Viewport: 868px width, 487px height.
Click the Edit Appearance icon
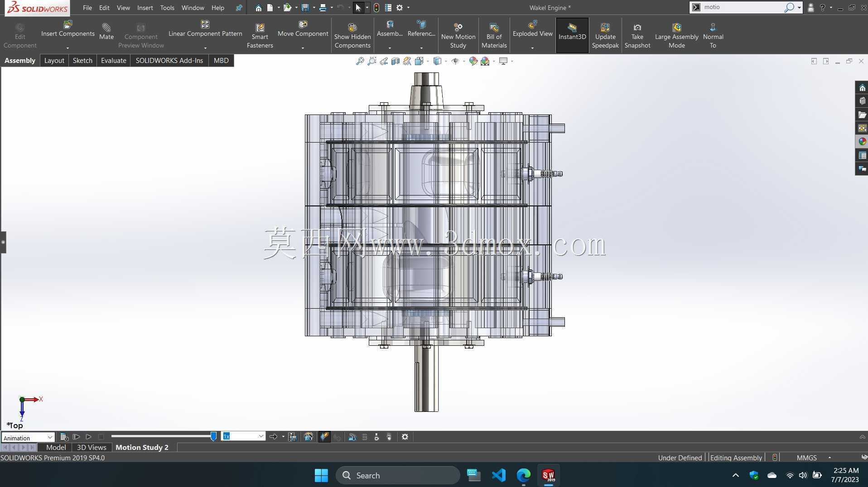[473, 61]
